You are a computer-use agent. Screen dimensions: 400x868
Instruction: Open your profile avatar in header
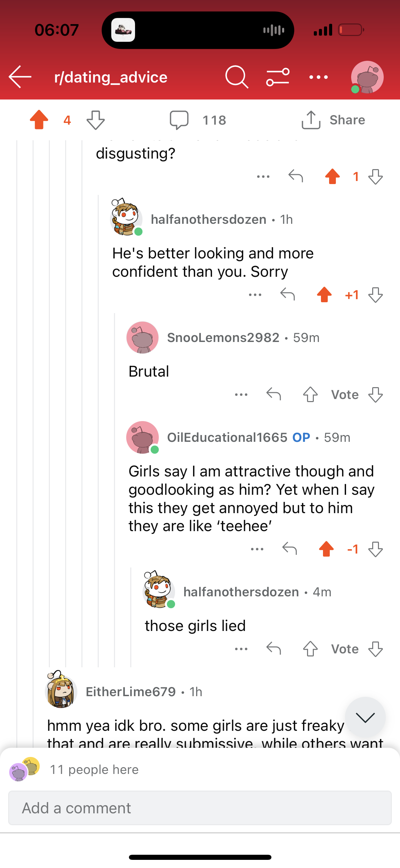367,77
